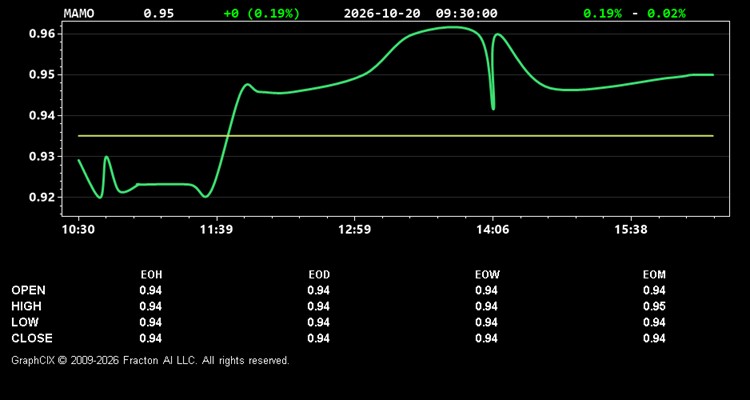Click the OPEN row label

[x=29, y=290]
